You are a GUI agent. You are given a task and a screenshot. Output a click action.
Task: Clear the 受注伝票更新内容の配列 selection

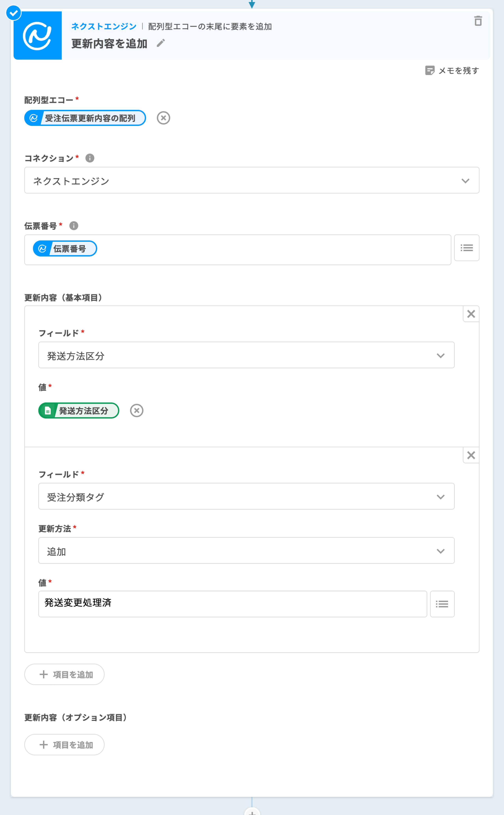(163, 118)
